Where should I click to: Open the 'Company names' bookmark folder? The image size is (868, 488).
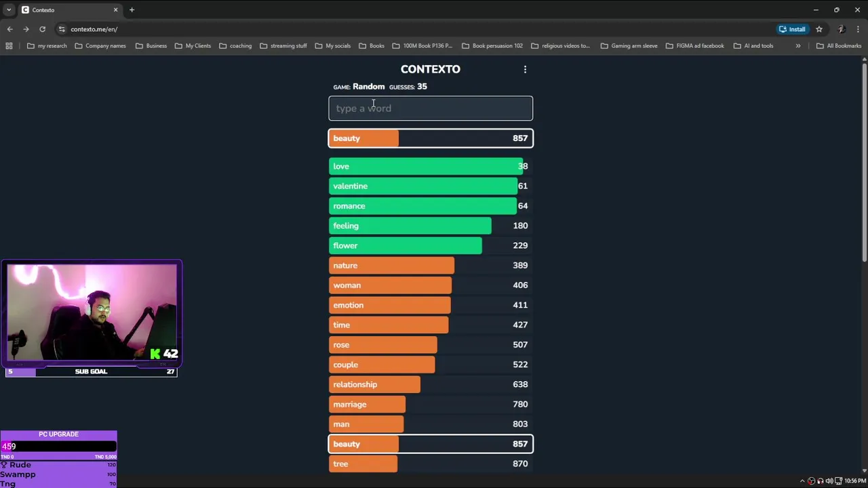click(100, 46)
